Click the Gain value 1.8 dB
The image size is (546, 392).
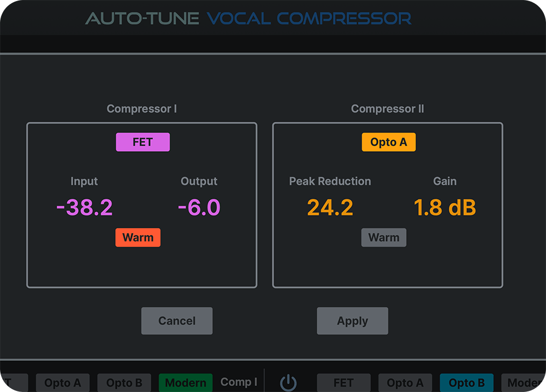(x=444, y=207)
